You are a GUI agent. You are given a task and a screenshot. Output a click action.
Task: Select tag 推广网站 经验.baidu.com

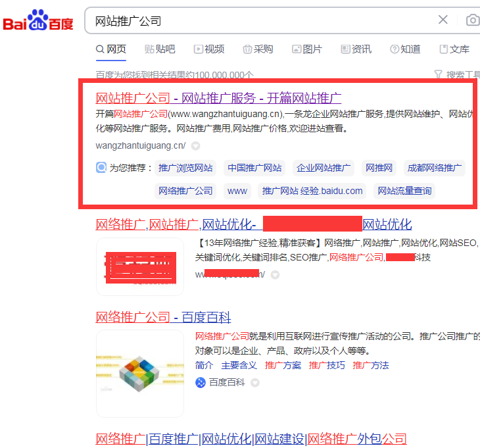tap(312, 191)
